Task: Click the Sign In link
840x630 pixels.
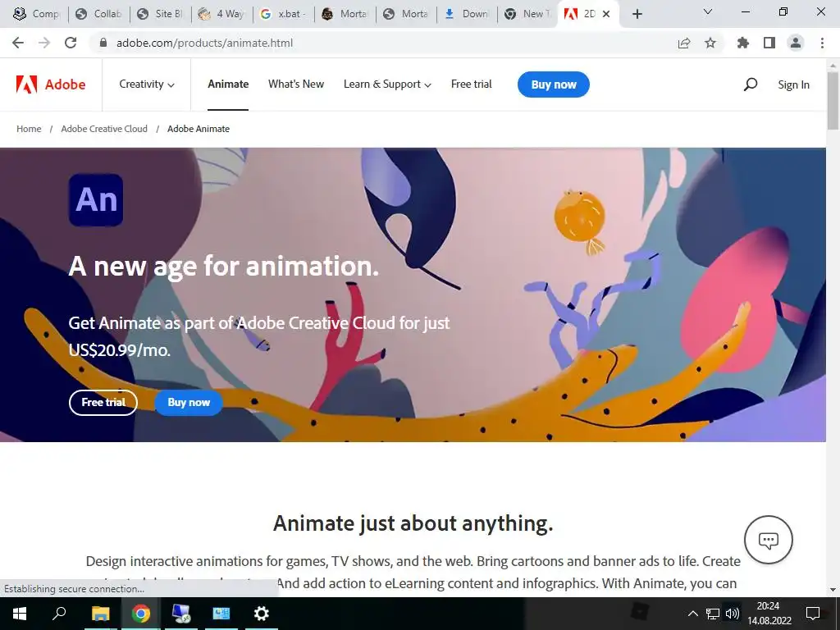Action: [793, 84]
